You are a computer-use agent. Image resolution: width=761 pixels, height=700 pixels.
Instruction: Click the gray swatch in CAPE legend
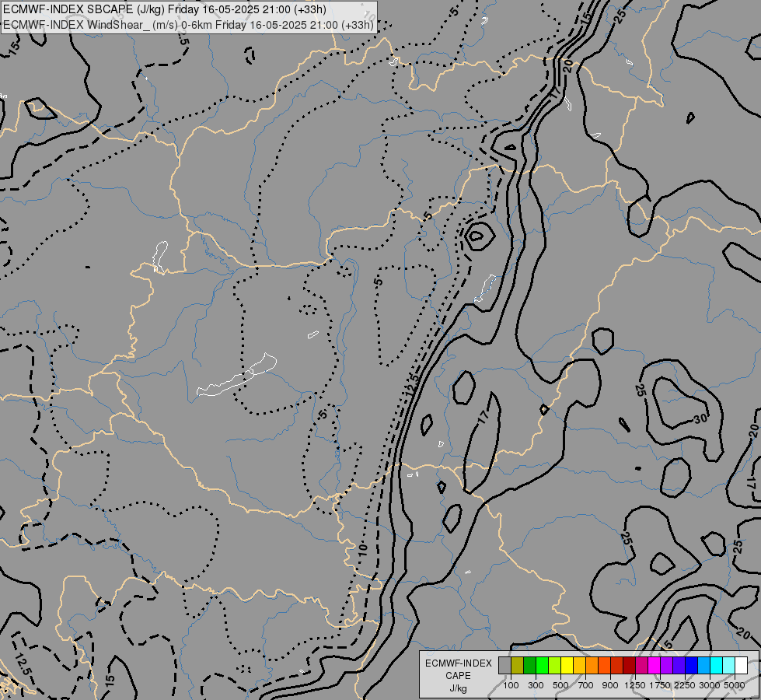(x=504, y=665)
